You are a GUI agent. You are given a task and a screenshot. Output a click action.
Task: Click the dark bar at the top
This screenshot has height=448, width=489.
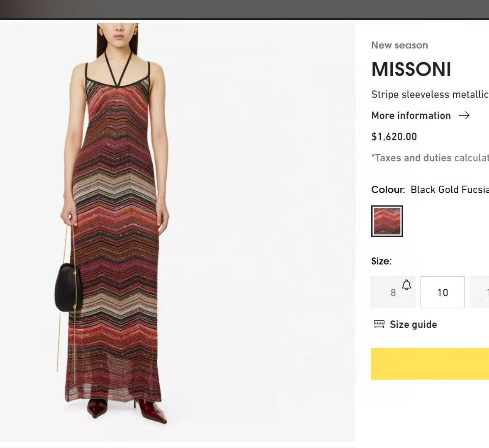244,9
